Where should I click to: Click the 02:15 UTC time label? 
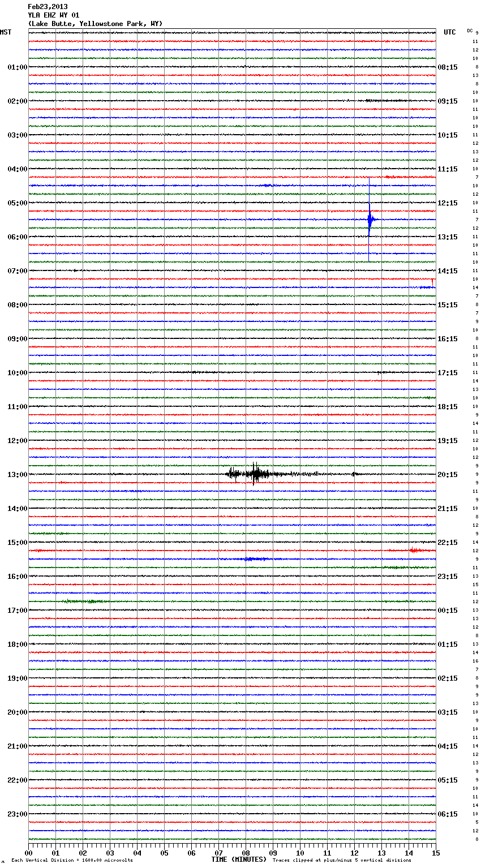tap(448, 678)
